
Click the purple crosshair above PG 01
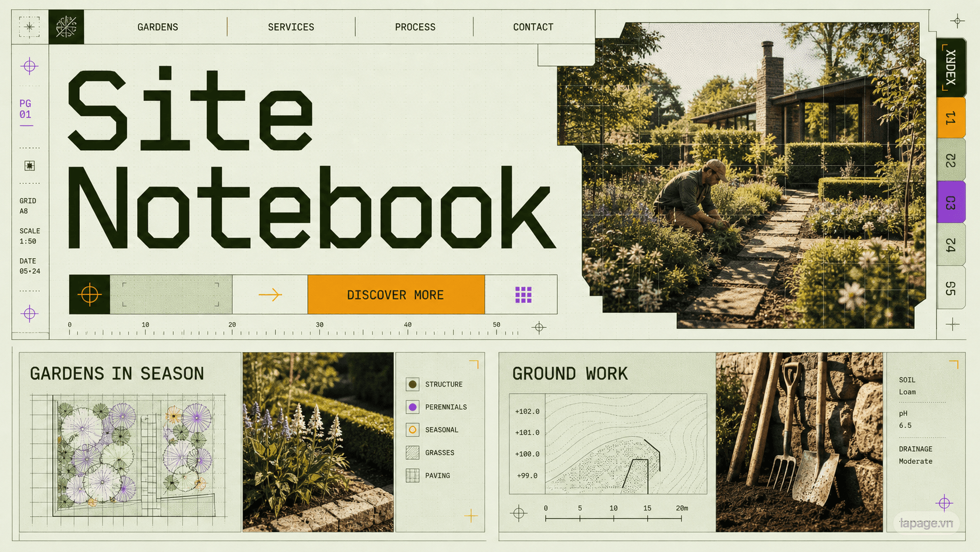pos(29,66)
